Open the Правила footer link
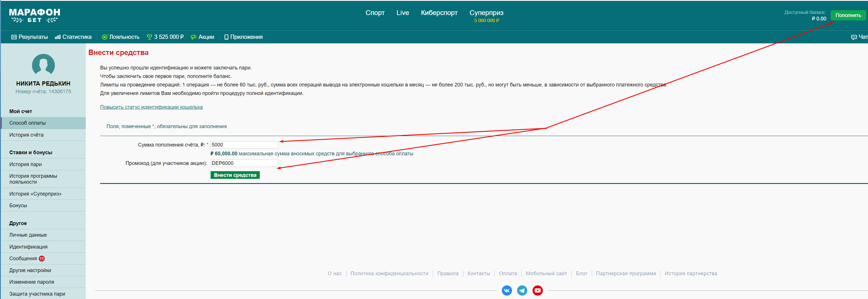868x299 pixels. [x=447, y=273]
